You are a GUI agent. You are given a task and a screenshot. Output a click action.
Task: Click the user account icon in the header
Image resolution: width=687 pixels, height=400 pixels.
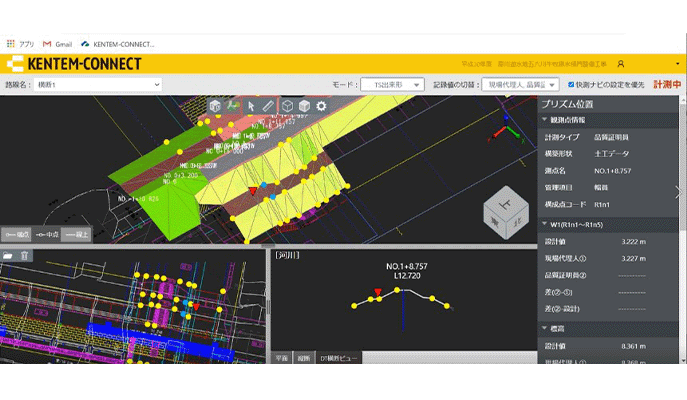pyautogui.click(x=620, y=64)
